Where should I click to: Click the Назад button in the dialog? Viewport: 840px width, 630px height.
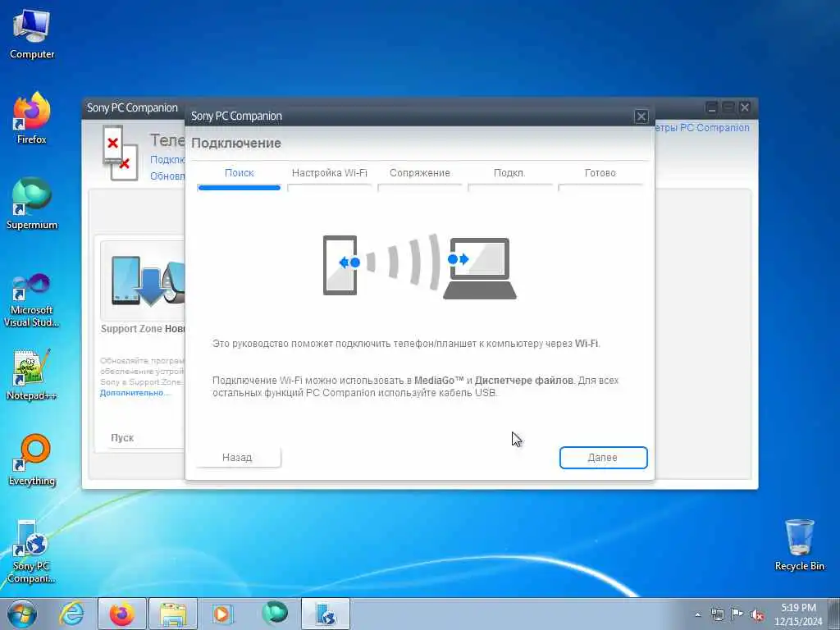point(237,458)
